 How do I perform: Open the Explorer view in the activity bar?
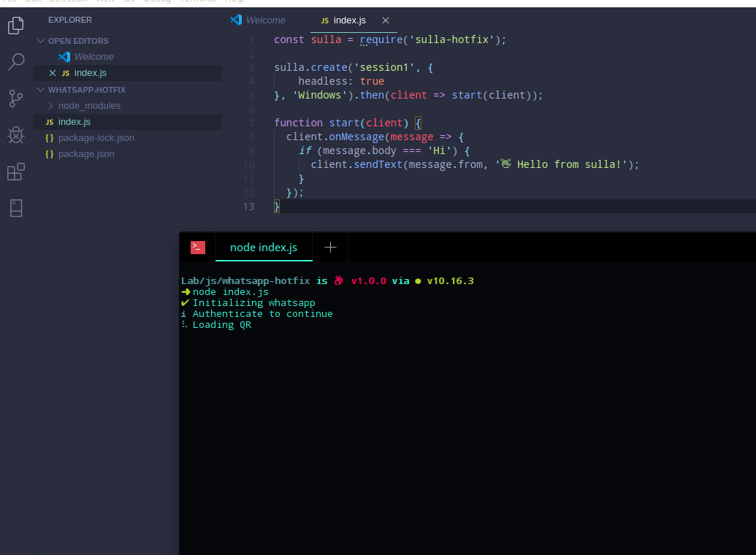[x=16, y=25]
